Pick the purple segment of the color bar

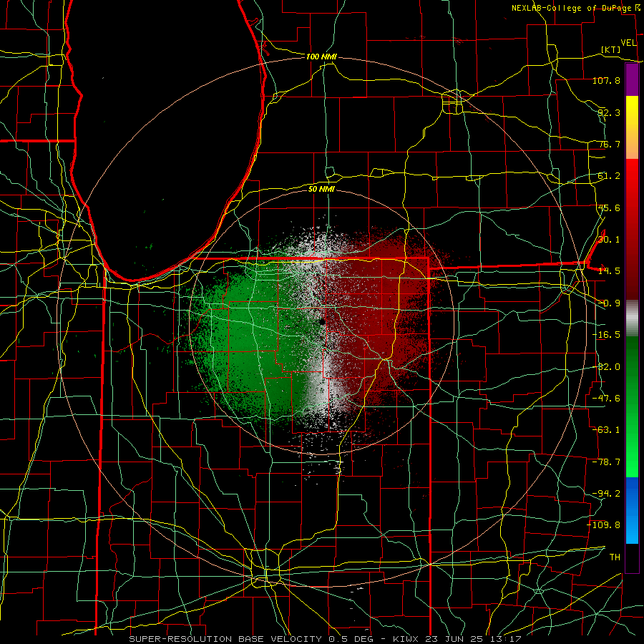[x=632, y=79]
